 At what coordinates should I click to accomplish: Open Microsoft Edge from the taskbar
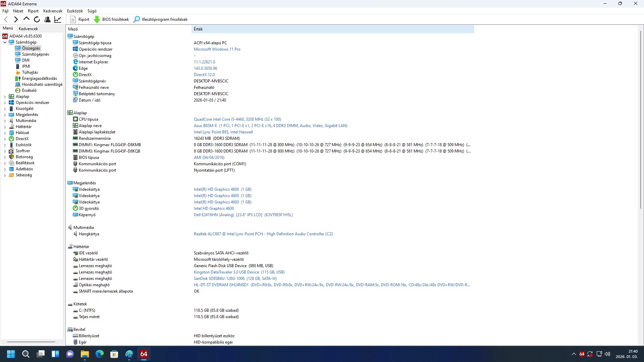click(100, 354)
